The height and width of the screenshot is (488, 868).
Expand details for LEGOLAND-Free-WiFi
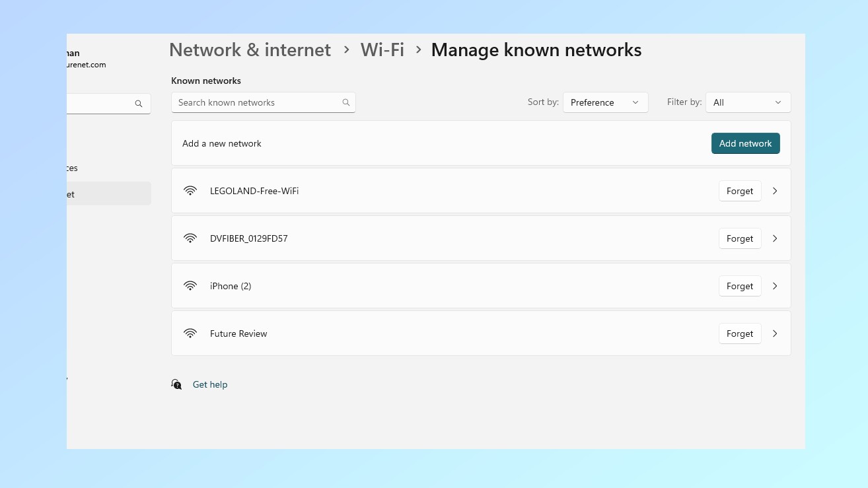click(774, 190)
